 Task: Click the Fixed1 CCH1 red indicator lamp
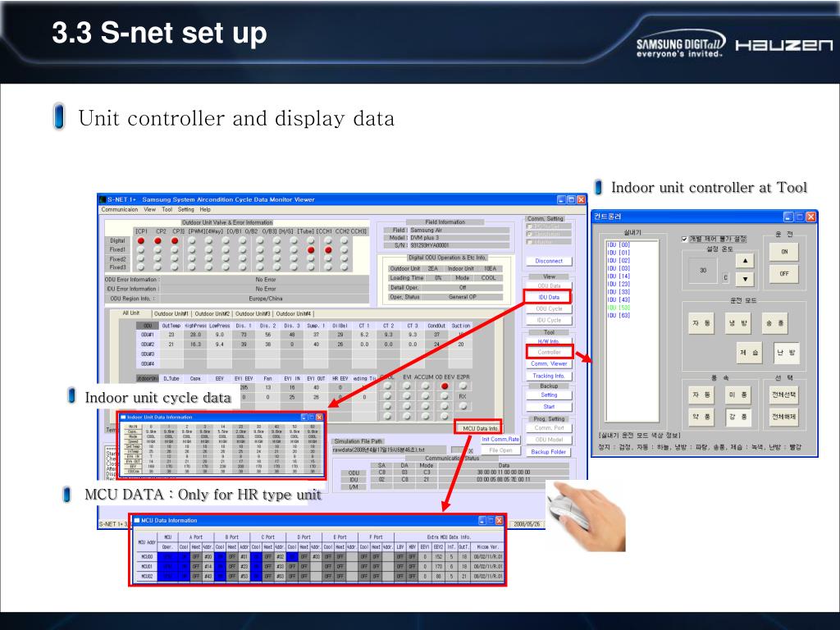(328, 249)
